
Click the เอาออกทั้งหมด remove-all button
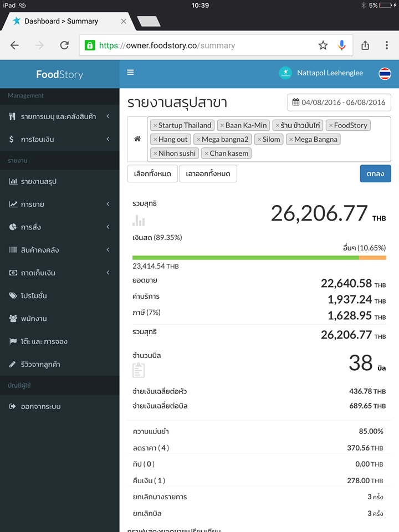pos(208,173)
